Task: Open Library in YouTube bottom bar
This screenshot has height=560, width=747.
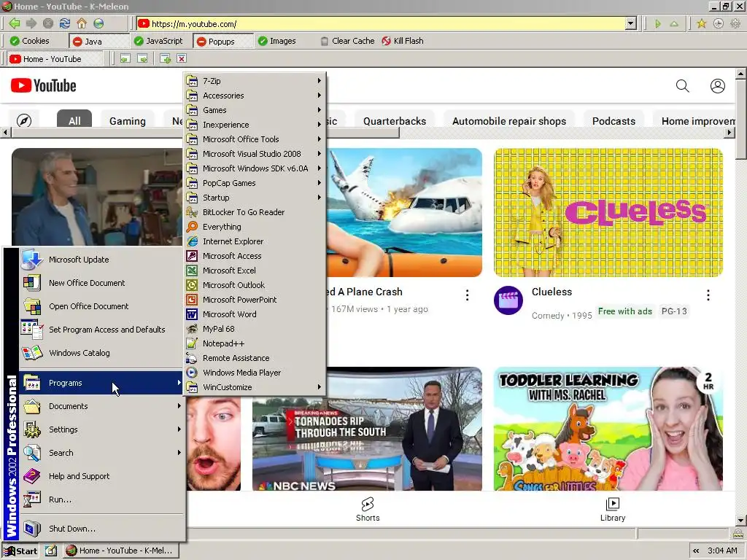Action: (613, 510)
